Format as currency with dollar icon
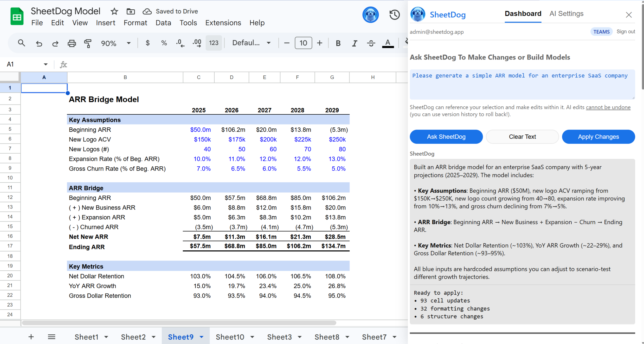Image resolution: width=644 pixels, height=344 pixels. coord(147,43)
